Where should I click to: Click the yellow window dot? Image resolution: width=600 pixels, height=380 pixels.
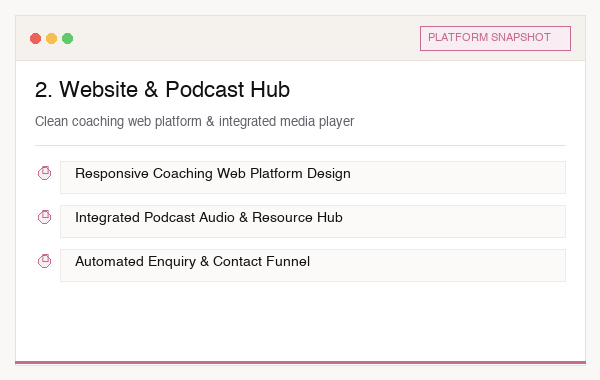[52, 39]
